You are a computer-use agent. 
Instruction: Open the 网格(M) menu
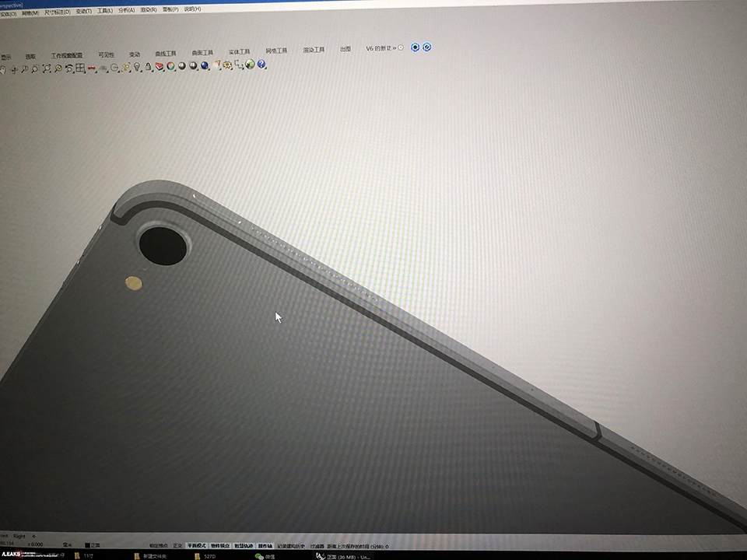[30, 13]
